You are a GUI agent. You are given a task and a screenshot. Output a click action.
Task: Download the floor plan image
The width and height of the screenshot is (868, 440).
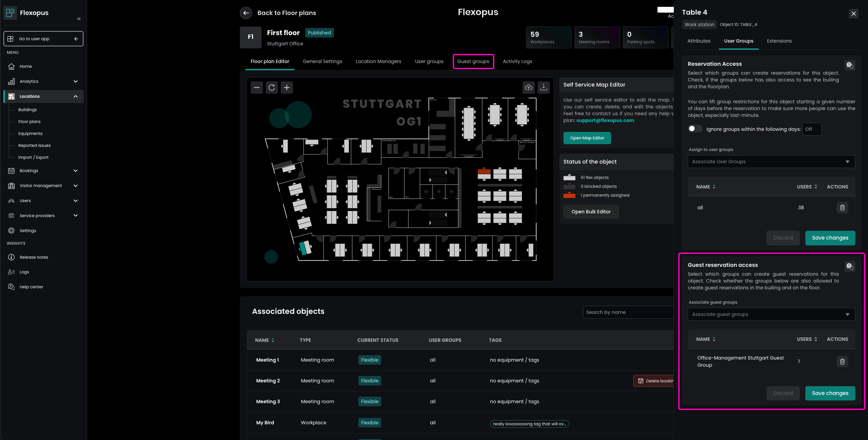(543, 88)
